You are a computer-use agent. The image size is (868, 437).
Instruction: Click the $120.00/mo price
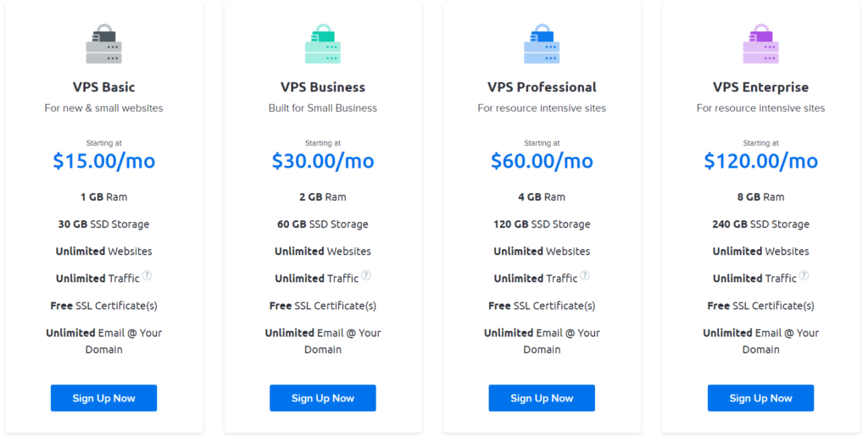[760, 161]
